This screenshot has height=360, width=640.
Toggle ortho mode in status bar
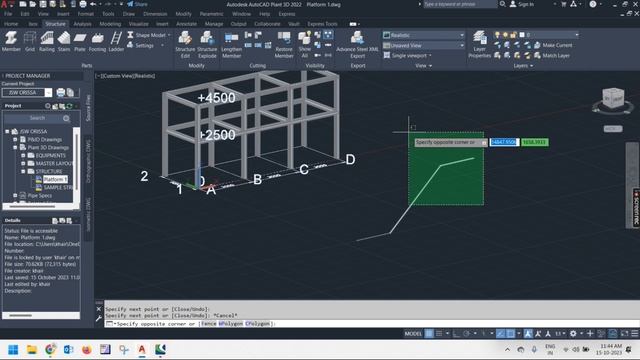(x=456, y=334)
